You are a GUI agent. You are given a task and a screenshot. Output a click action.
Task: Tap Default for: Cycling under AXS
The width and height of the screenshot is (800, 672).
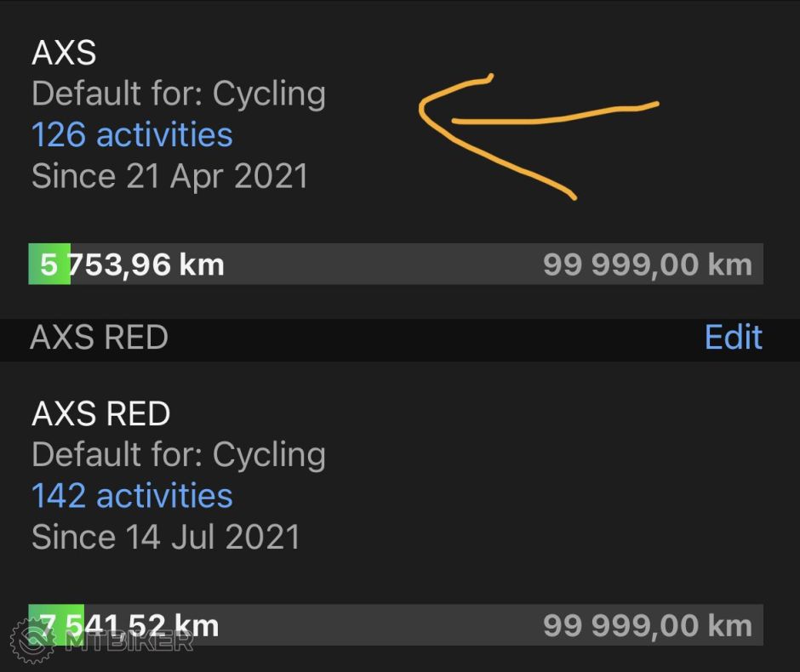(179, 94)
